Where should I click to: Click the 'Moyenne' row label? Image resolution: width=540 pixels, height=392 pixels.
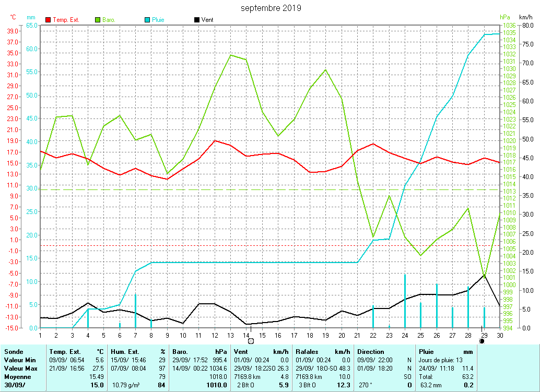17,376
